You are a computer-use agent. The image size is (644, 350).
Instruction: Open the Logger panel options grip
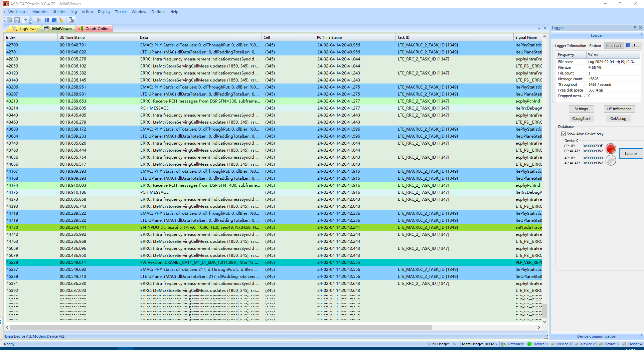pos(641,35)
